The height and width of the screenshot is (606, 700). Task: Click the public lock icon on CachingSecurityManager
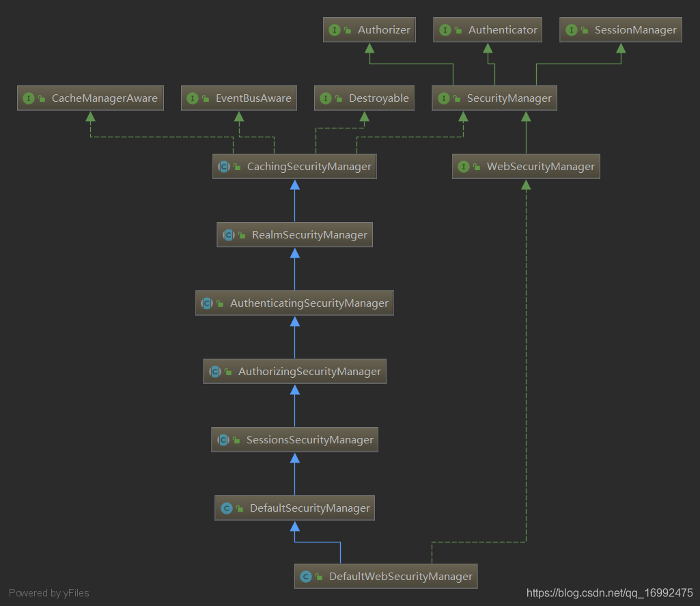pyautogui.click(x=237, y=167)
